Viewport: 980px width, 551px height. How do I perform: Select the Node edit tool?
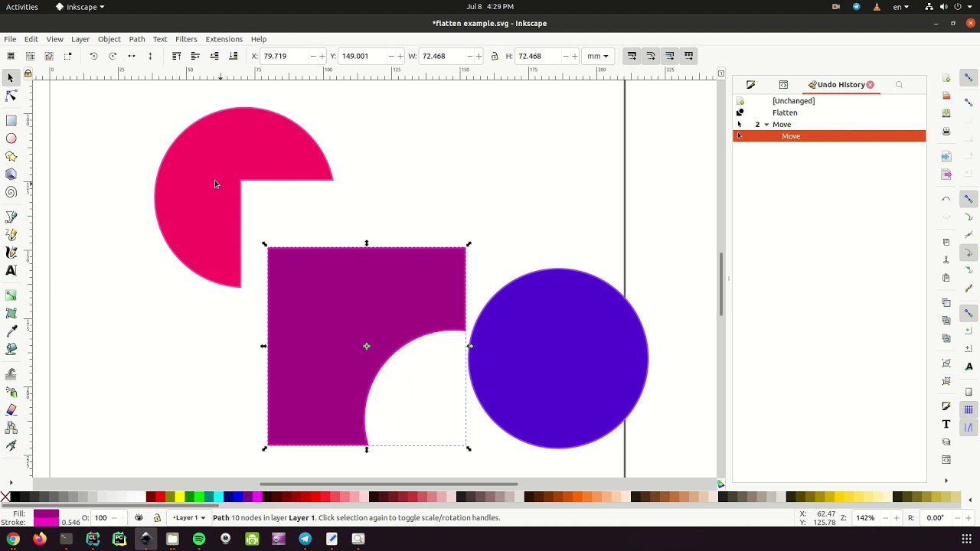11,96
